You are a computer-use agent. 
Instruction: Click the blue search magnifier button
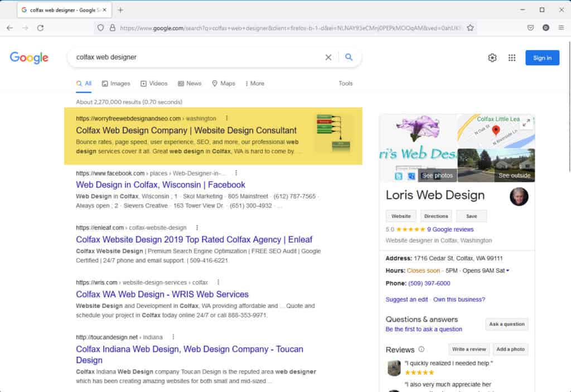(349, 57)
